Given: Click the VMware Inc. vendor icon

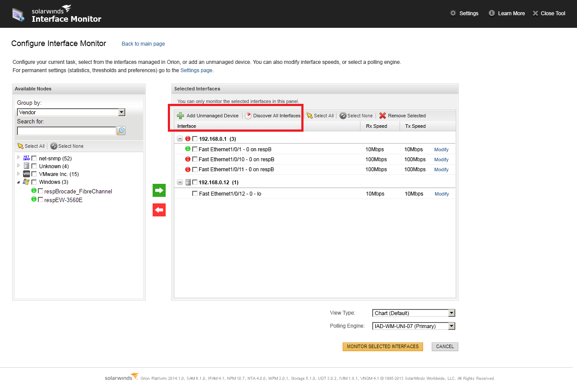Looking at the screenshot, I should tap(27, 174).
